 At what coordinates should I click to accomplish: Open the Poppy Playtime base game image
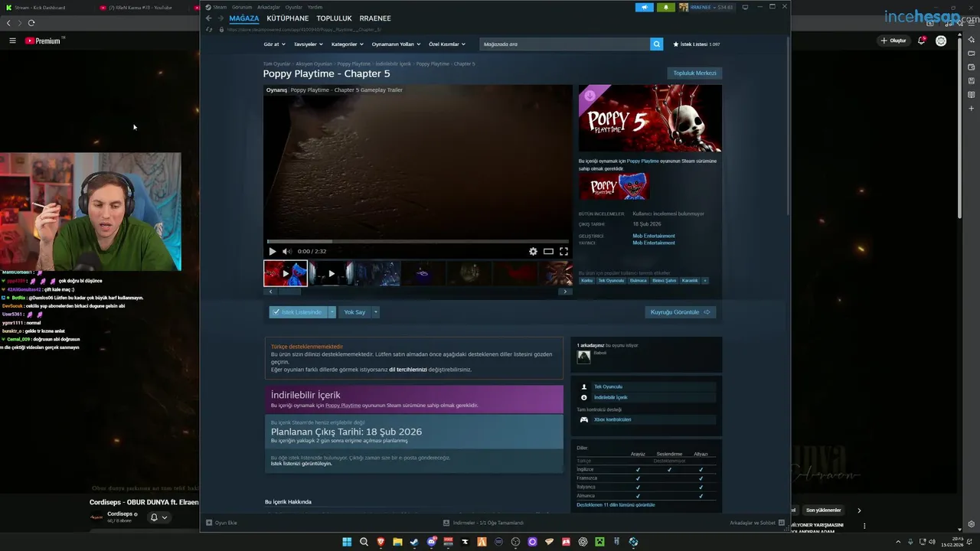tap(614, 187)
